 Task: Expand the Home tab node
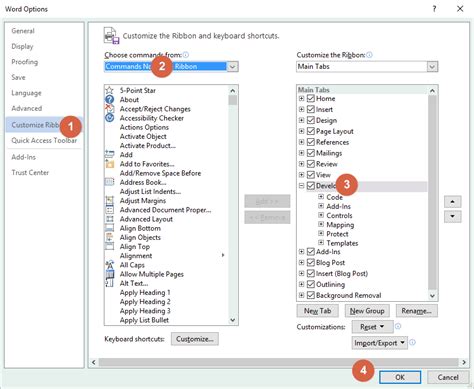click(x=301, y=98)
